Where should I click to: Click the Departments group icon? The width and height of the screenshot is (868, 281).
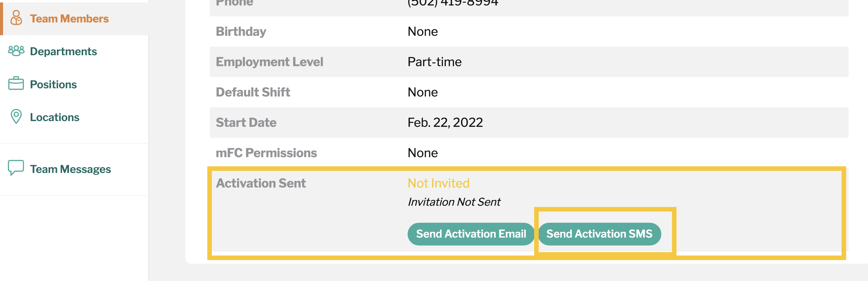(x=16, y=51)
